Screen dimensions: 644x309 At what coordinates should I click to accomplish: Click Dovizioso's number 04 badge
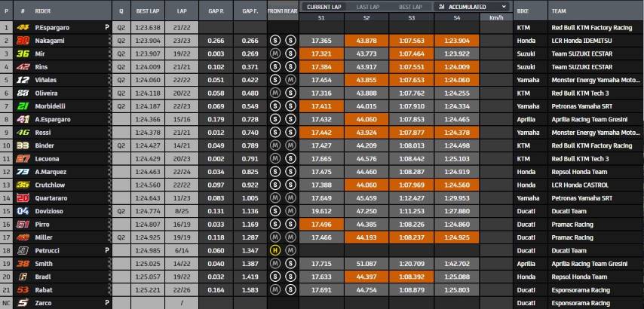[23, 211]
